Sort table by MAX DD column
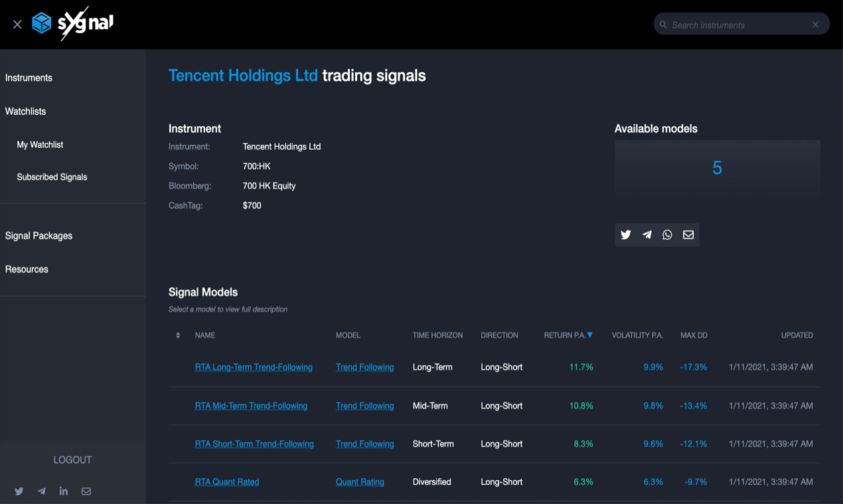The height and width of the screenshot is (504, 843). click(694, 336)
